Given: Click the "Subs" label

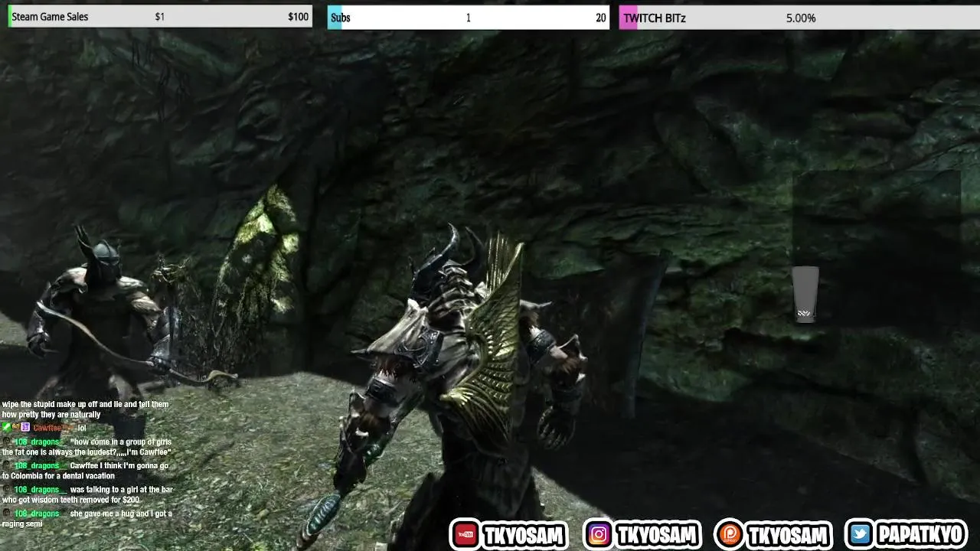Looking at the screenshot, I should 341,18.
